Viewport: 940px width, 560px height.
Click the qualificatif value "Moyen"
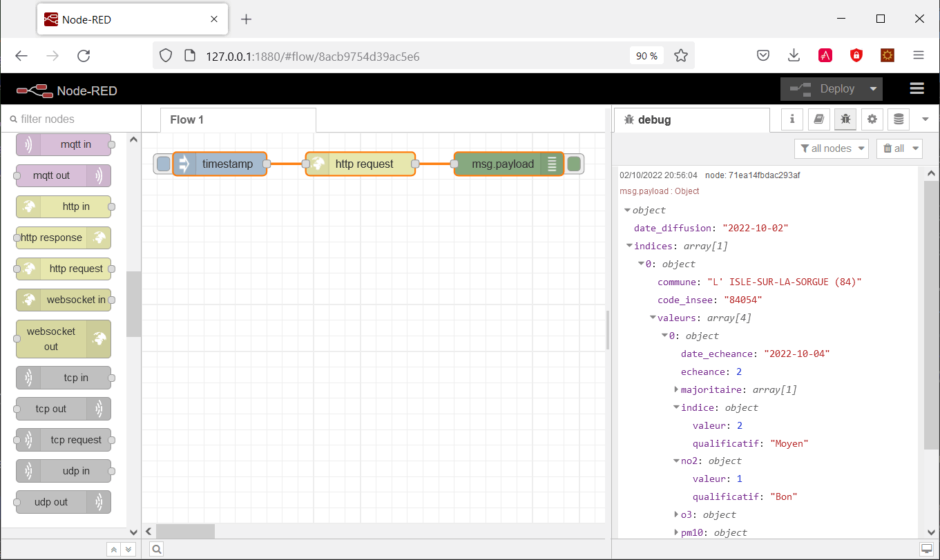(789, 443)
